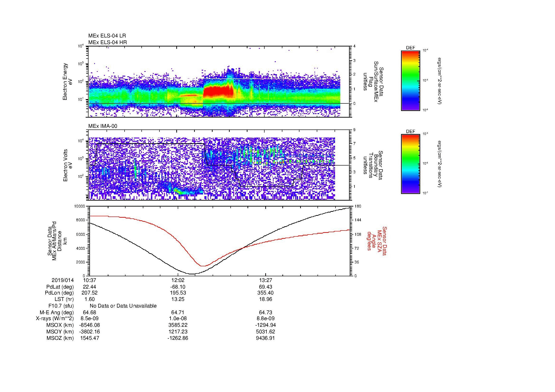Click the '2019/014' date label
The height and width of the screenshot is (392, 555).
63,280
